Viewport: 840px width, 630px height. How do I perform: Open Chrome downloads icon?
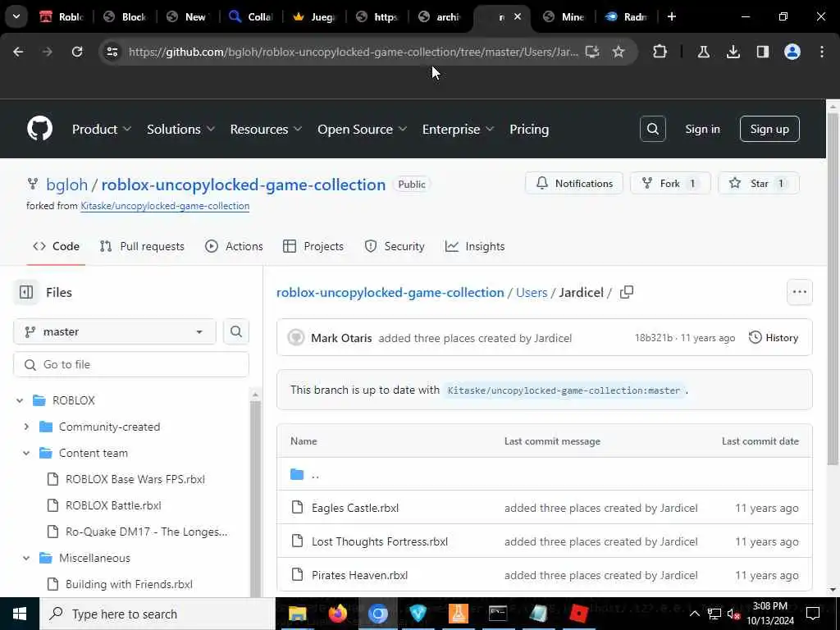733,52
